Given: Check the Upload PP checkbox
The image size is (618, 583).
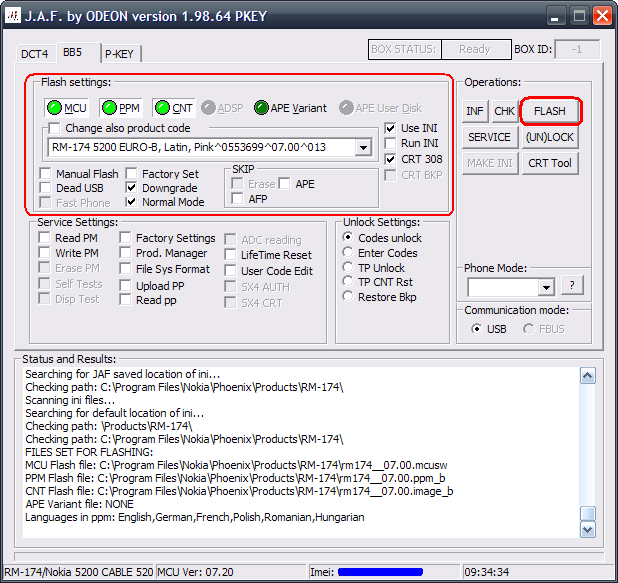Looking at the screenshot, I should (125, 285).
